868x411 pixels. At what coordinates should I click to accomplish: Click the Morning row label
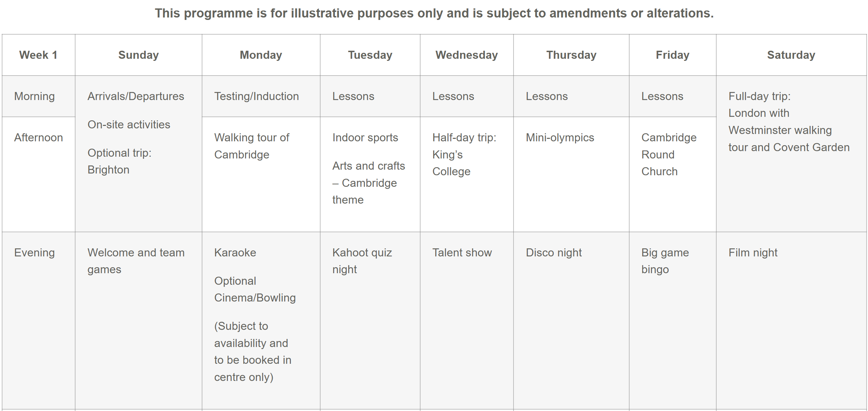34,96
